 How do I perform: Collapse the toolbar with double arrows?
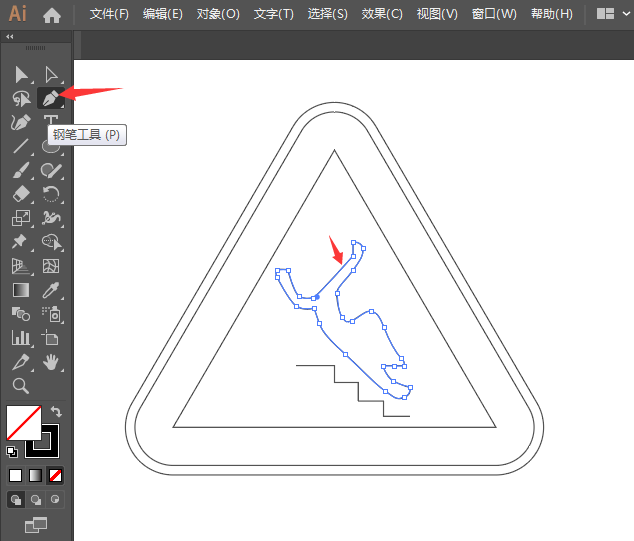pyautogui.click(x=10, y=36)
